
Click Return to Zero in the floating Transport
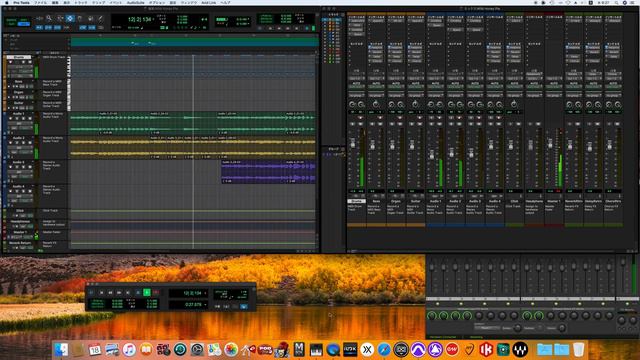[x=102, y=292]
